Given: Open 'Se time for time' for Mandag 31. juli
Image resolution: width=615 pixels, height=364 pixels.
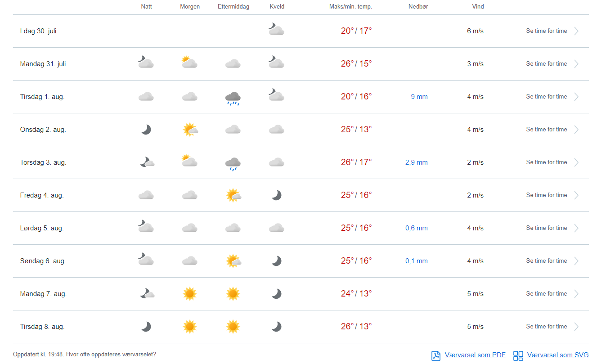Looking at the screenshot, I should [546, 64].
